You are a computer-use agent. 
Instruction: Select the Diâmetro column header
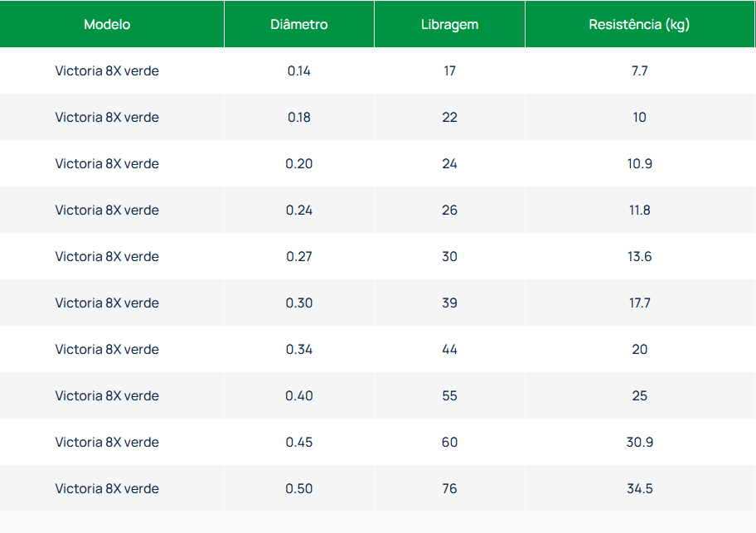click(299, 25)
